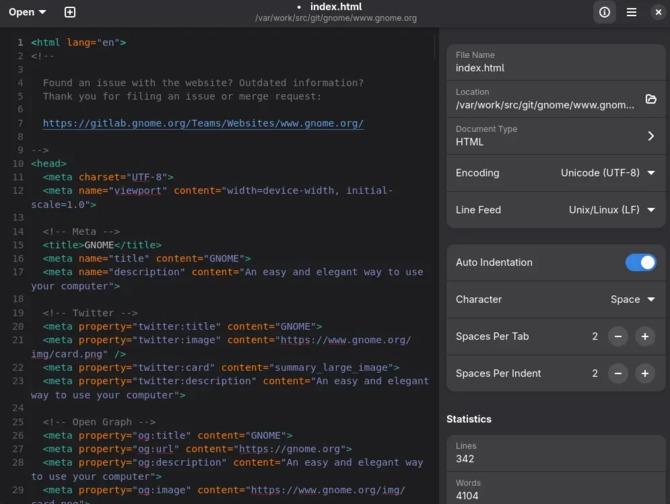This screenshot has height=504, width=670.
Task: Toggle the Auto Indentation switch
Action: point(640,262)
